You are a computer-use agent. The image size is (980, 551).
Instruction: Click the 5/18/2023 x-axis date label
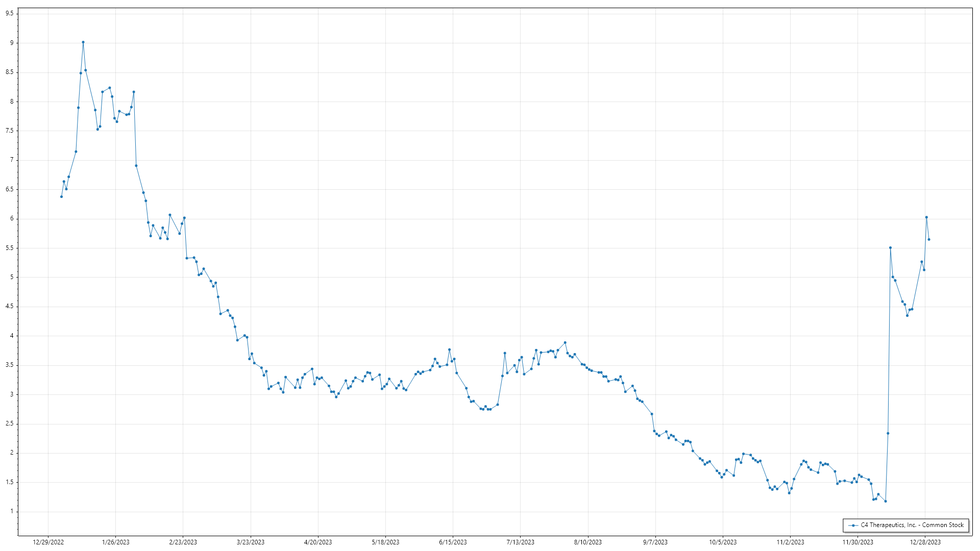tap(385, 542)
